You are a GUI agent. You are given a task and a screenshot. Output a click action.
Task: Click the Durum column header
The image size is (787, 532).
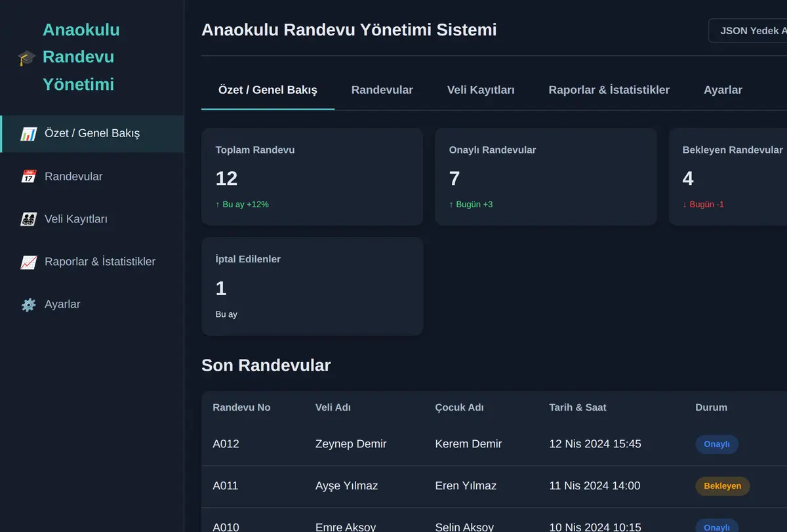(712, 407)
